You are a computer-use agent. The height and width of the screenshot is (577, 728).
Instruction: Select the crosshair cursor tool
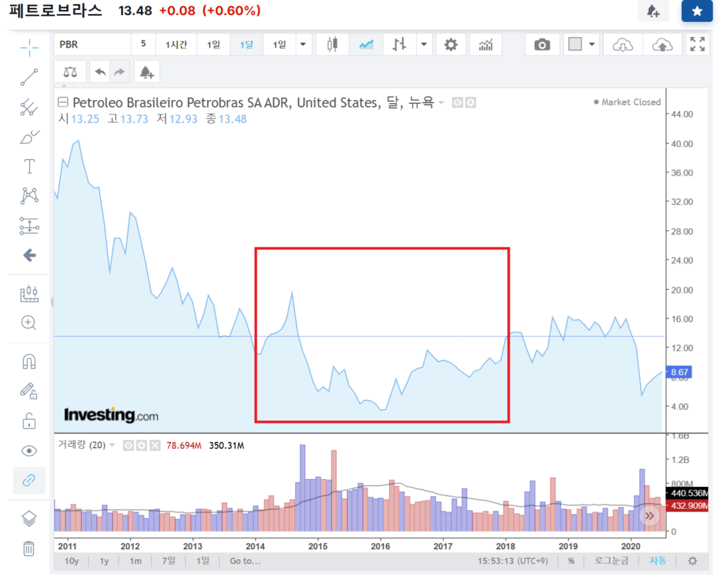[x=29, y=48]
